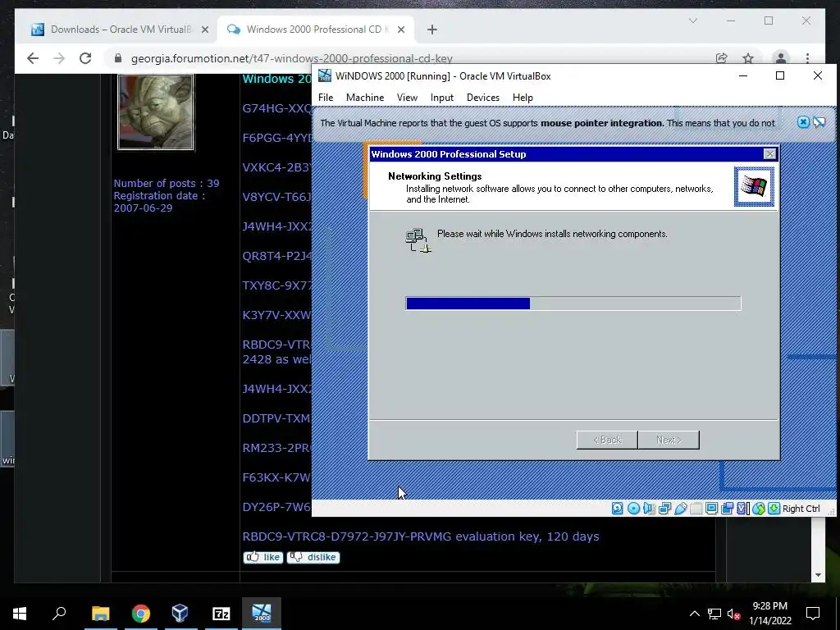The width and height of the screenshot is (840, 630).
Task: Click the mouse integration icon in VirtualBox status bar
Action: (759, 509)
